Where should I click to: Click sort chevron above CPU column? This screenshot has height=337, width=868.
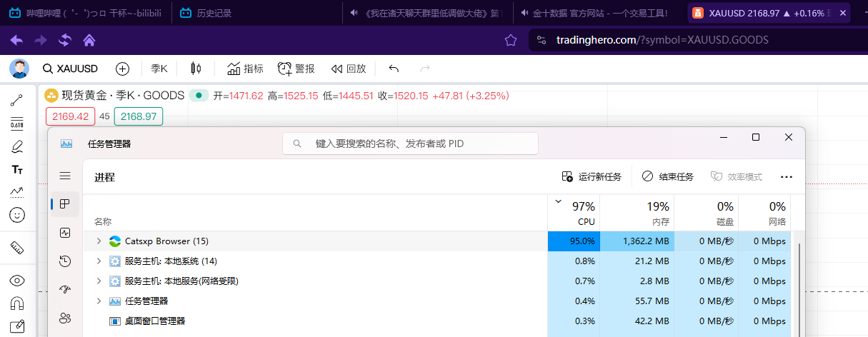[558, 201]
